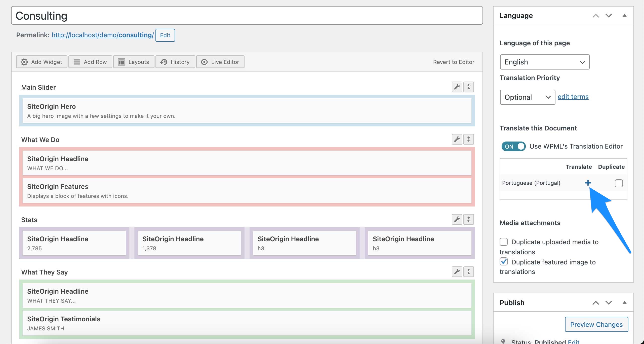Open the History toolbar item
Viewport: 644px width, 344px height.
click(x=175, y=62)
